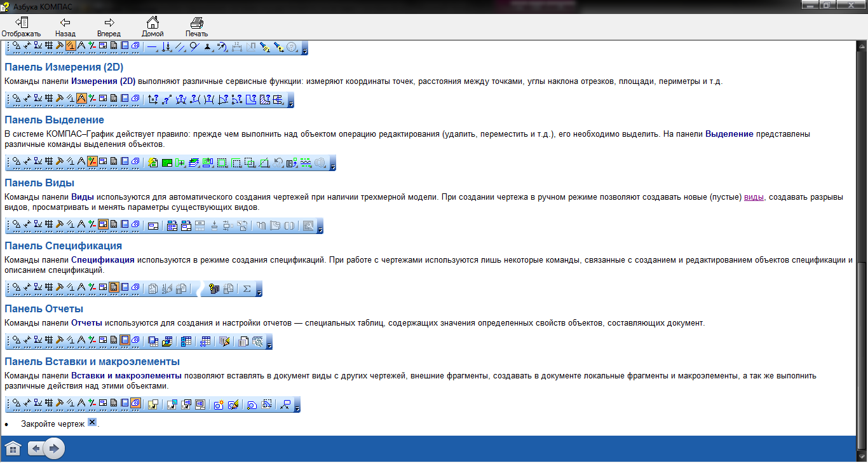868x463 pixels.
Task: Click the highlighted orange button in the topmost toolbar
Action: (71, 46)
